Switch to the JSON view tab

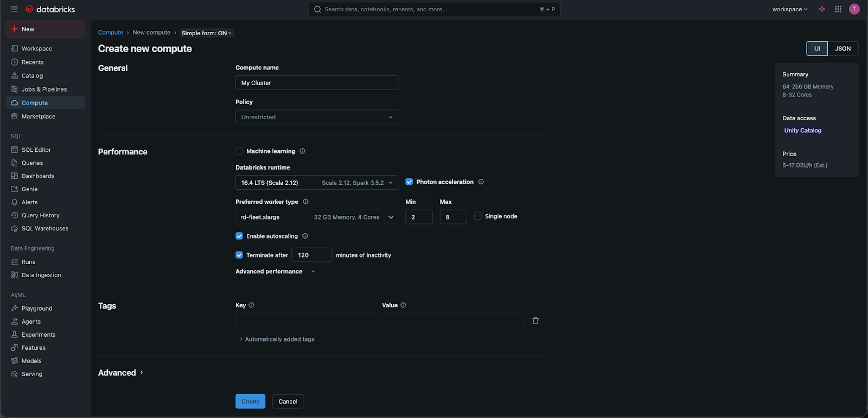(x=843, y=49)
